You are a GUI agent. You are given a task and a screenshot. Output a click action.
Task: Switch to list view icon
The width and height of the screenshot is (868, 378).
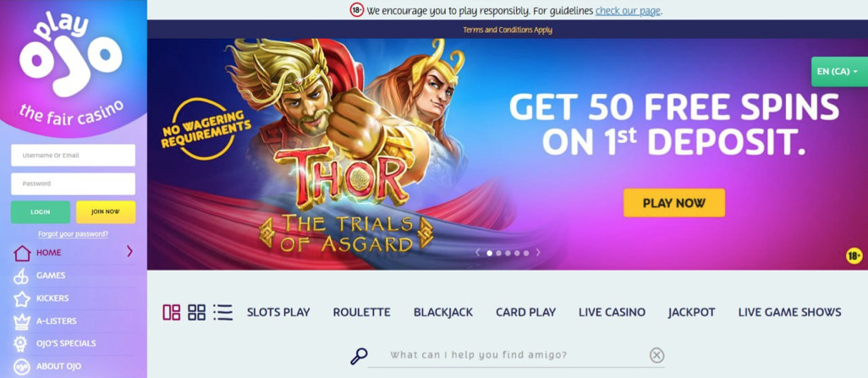pos(222,312)
